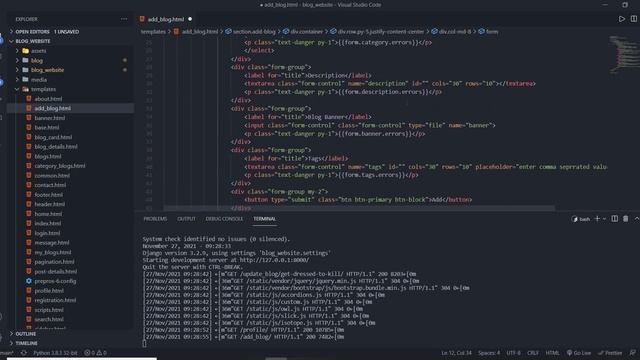Open prepros-6.config file
This screenshot has width=640, height=360.
[x=55, y=281]
